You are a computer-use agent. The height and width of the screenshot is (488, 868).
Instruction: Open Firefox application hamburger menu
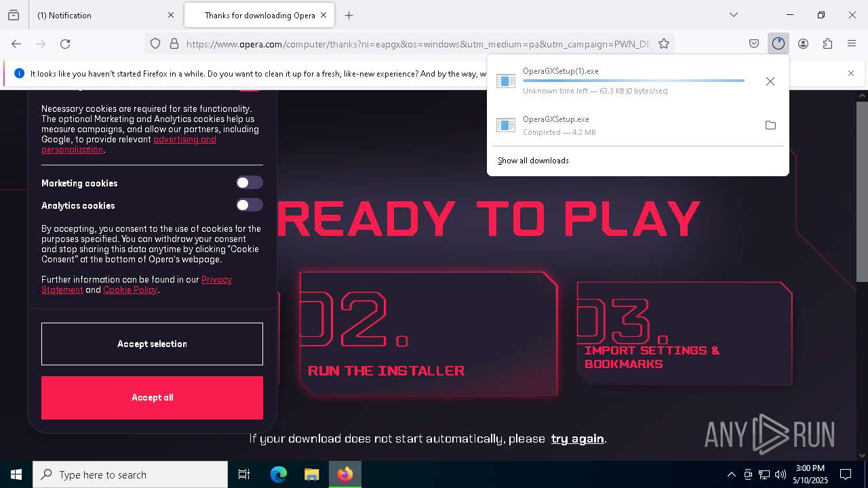[852, 43]
